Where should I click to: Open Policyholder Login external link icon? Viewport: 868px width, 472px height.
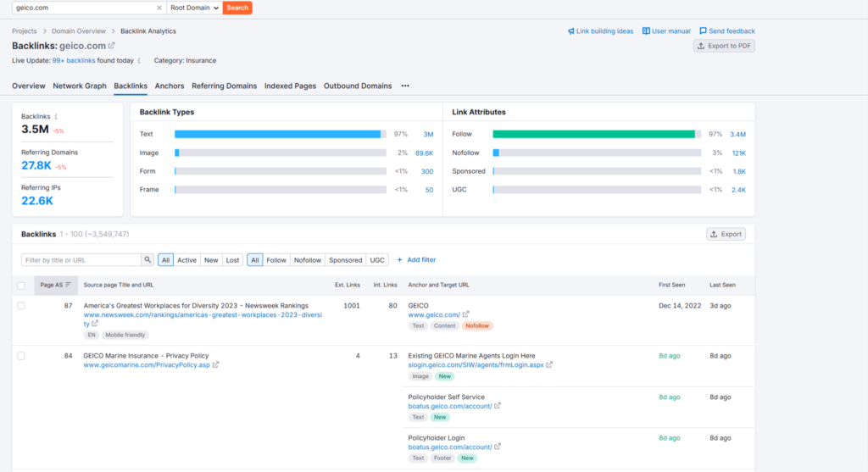coord(497,447)
